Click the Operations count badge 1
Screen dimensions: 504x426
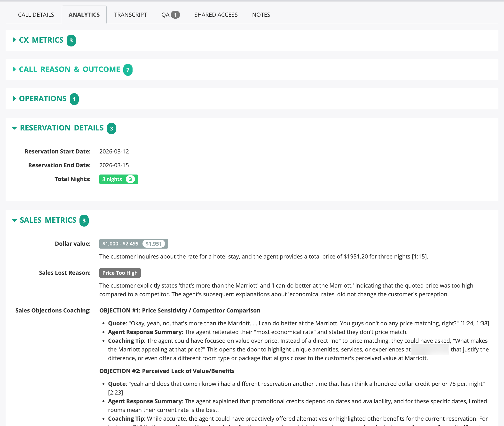pyautogui.click(x=74, y=99)
